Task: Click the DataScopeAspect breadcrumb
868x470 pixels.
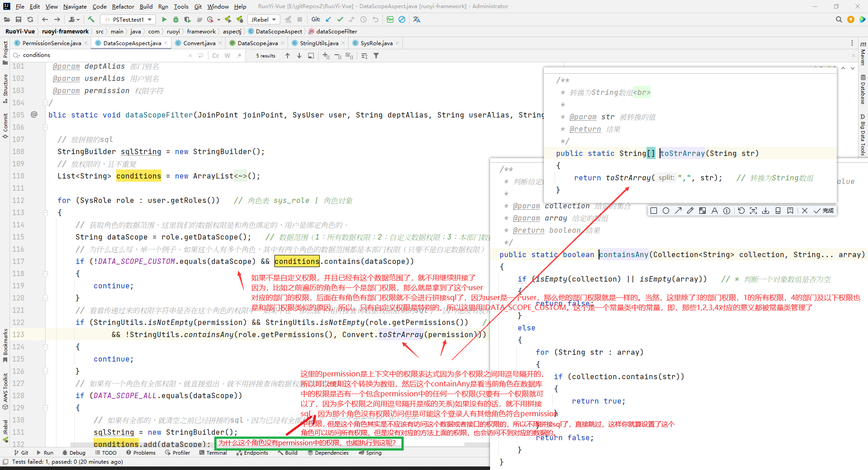Action: pyautogui.click(x=275, y=31)
